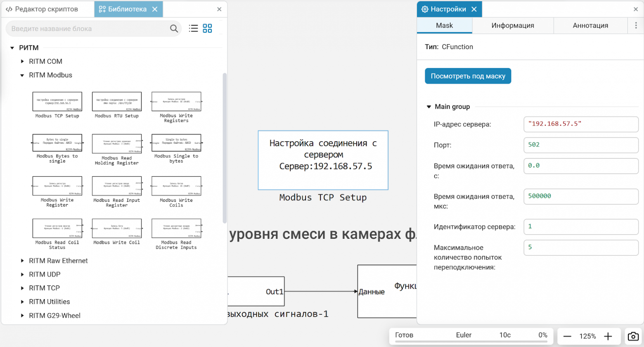
Task: Switch the library to list view
Action: coord(193,28)
